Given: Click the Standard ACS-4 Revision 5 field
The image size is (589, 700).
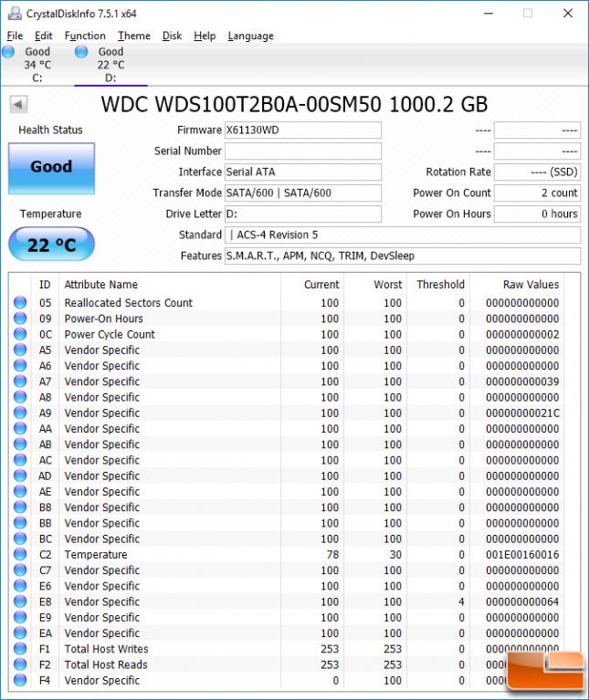Looking at the screenshot, I should coord(403,235).
